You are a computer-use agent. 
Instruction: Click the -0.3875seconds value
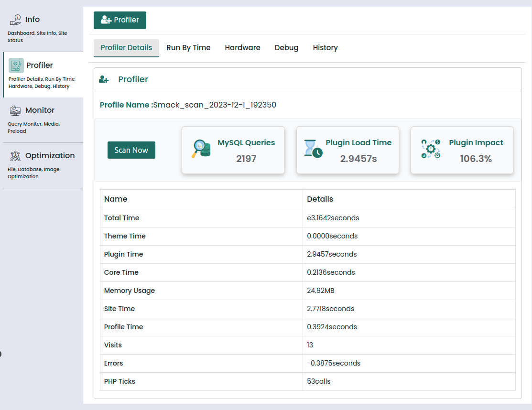pos(334,363)
